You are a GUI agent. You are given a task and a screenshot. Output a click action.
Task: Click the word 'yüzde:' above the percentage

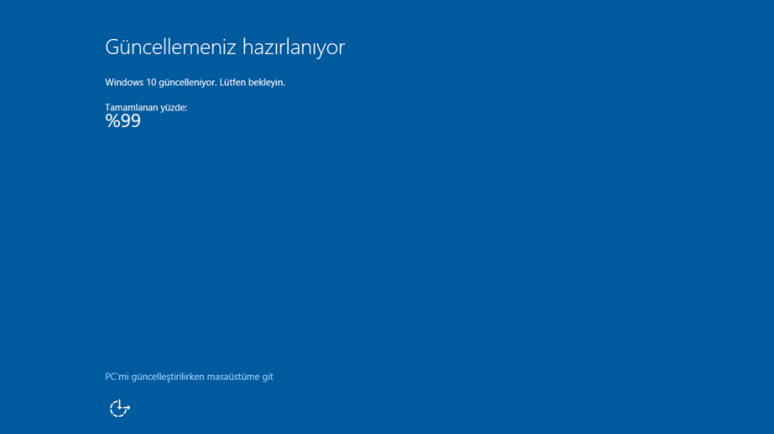pyautogui.click(x=173, y=107)
